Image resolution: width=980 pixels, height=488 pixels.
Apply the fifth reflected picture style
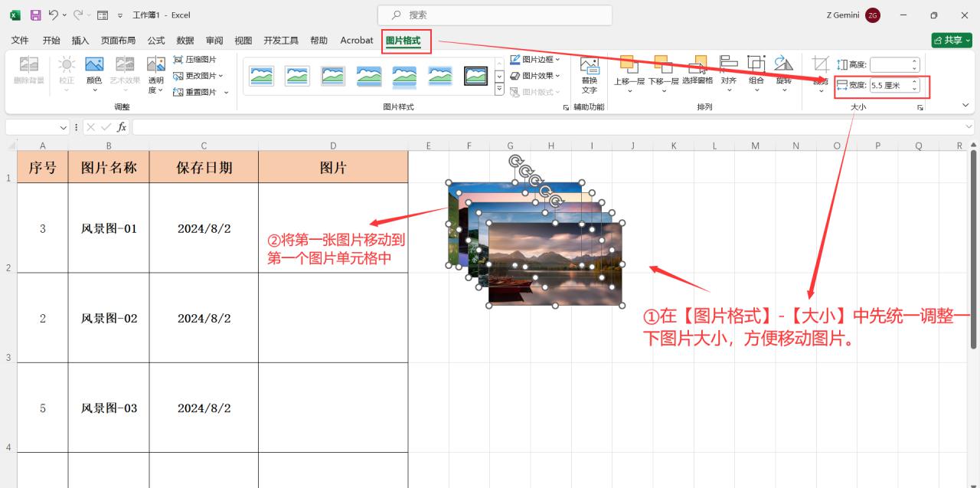(404, 76)
